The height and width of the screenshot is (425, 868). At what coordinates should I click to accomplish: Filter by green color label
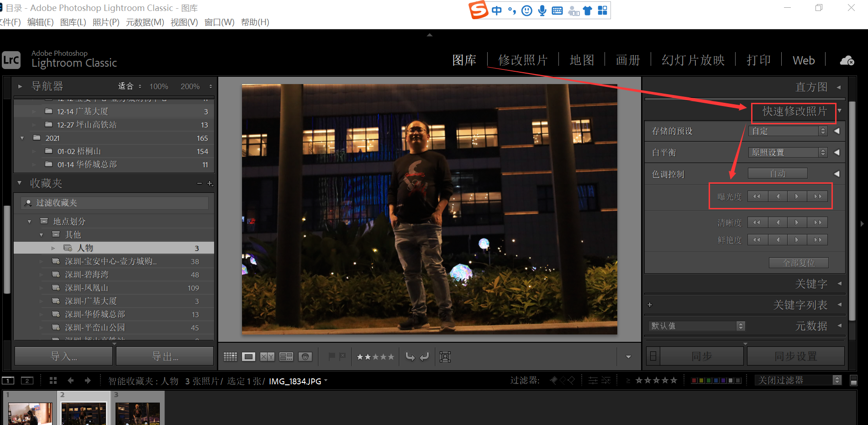tap(709, 380)
